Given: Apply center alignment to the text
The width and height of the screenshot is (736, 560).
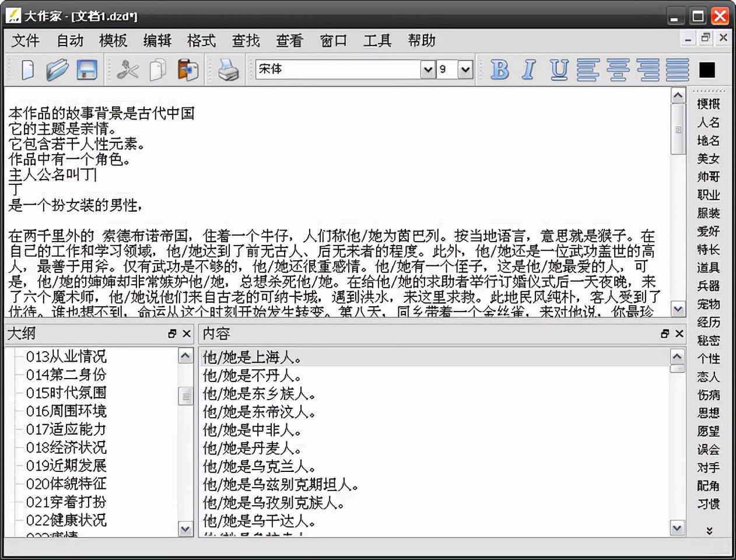Looking at the screenshot, I should (619, 69).
